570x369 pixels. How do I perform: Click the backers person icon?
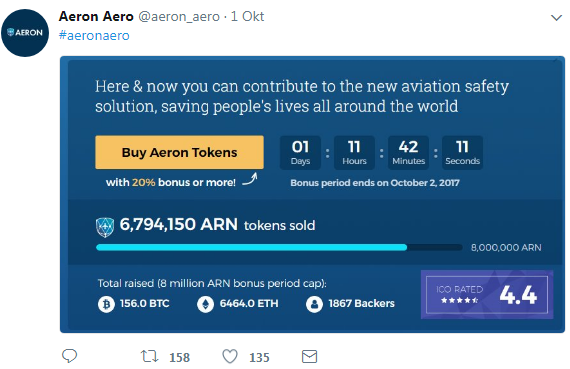pos(314,304)
